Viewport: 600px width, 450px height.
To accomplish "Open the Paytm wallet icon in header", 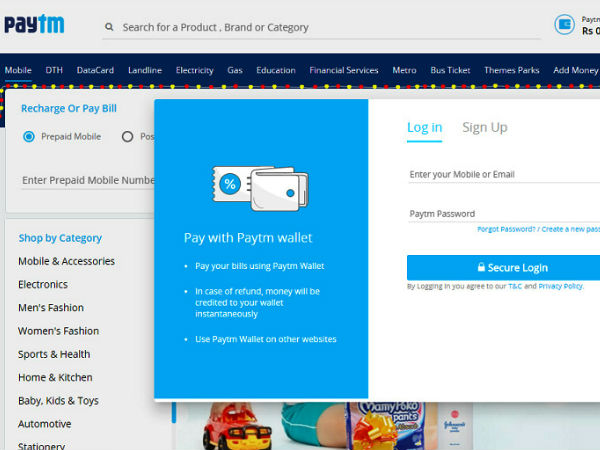I will coord(565,26).
